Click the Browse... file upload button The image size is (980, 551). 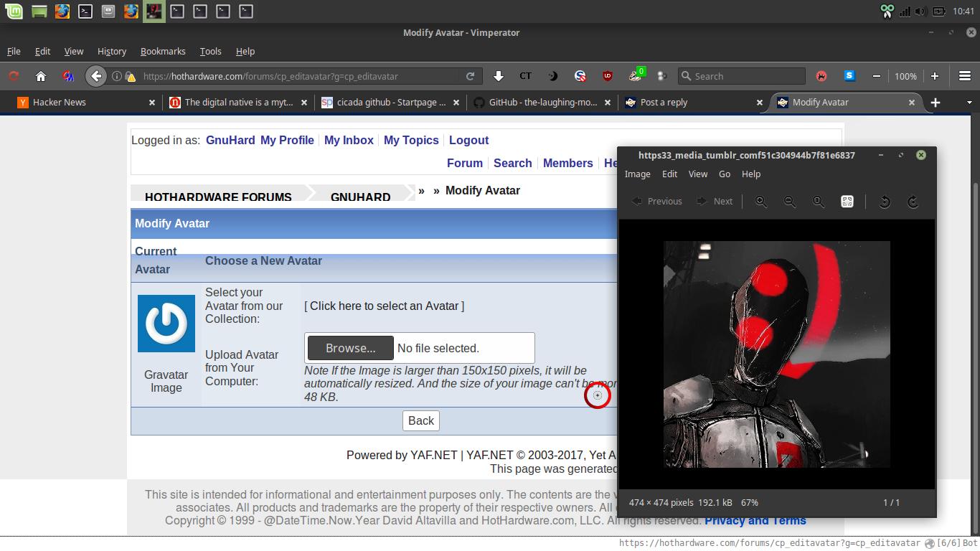[351, 348]
